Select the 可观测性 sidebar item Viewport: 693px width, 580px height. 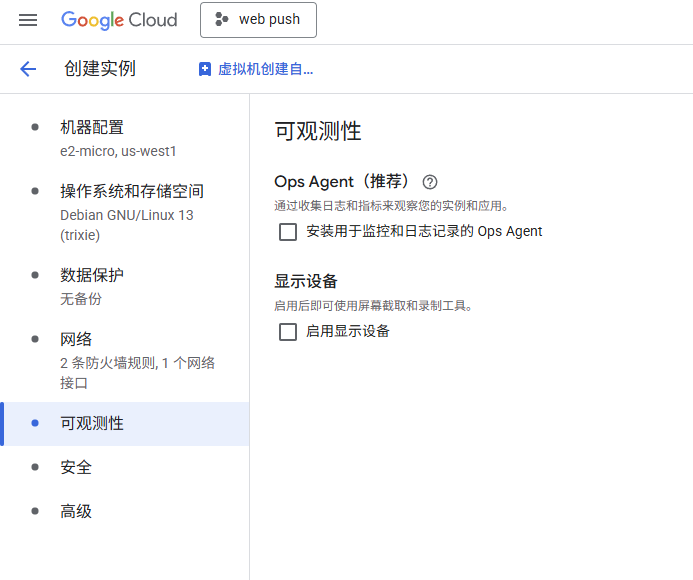click(x=92, y=423)
